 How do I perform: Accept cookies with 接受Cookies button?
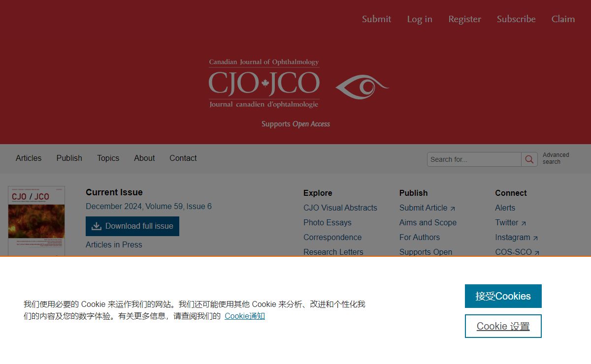point(503,296)
